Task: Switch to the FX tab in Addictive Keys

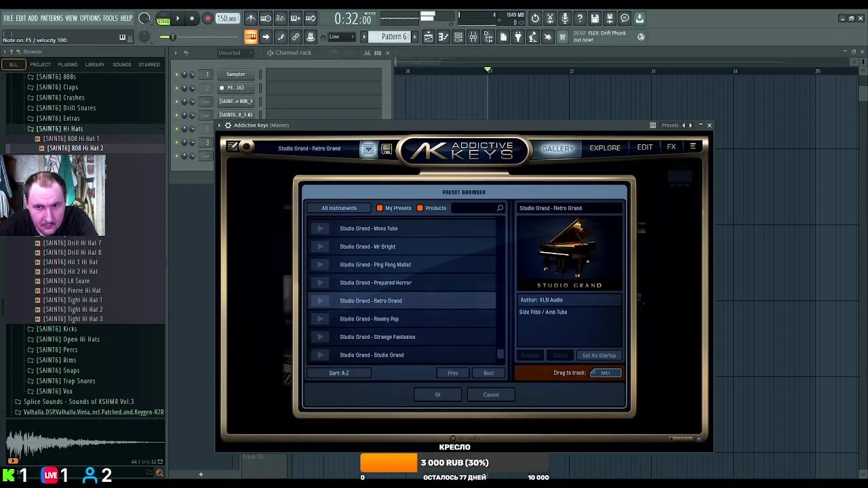Action: point(671,147)
